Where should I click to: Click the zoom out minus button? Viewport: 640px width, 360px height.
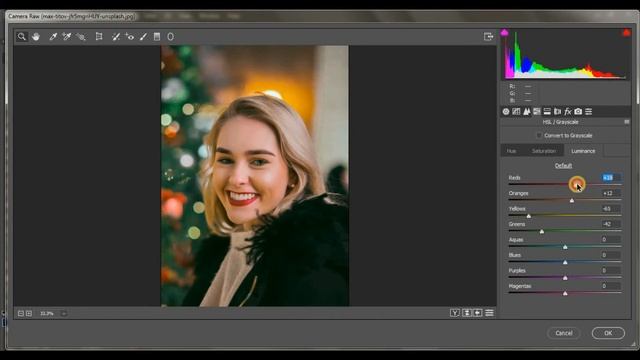pyautogui.click(x=21, y=313)
